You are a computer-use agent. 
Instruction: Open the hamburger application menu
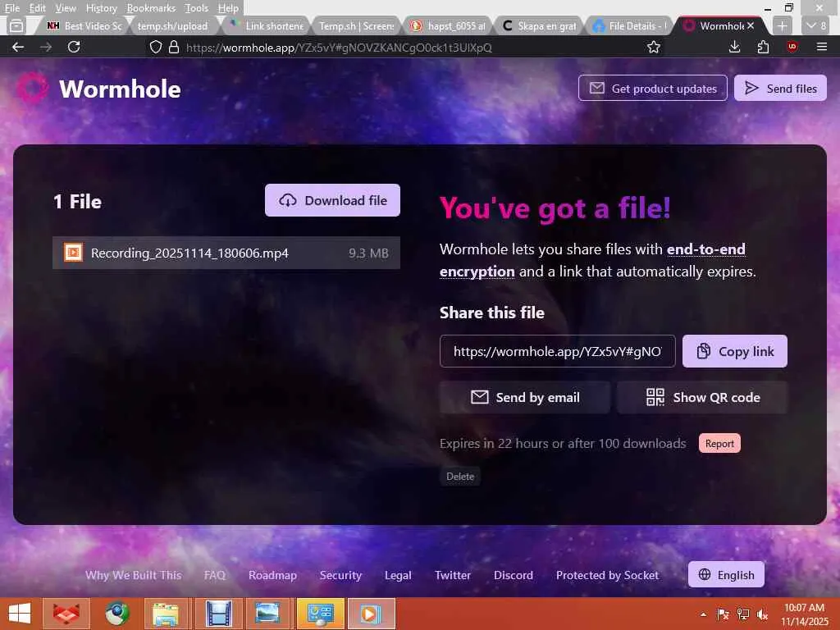click(x=821, y=47)
